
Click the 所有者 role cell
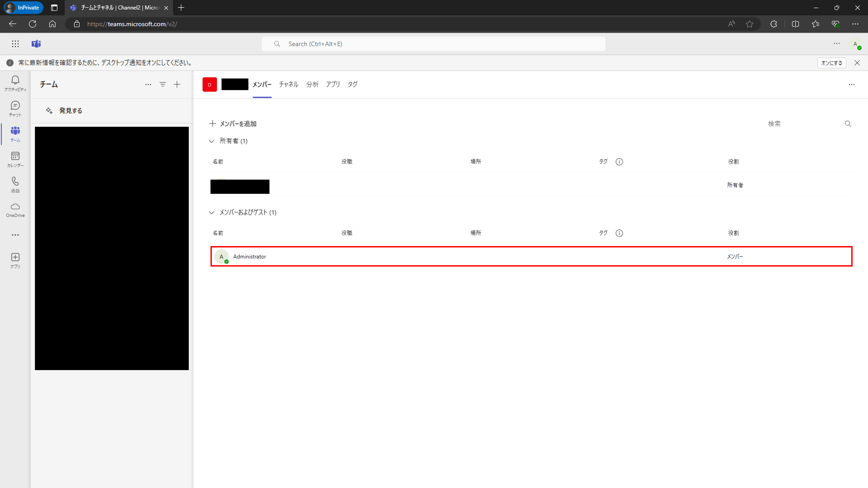(735, 185)
